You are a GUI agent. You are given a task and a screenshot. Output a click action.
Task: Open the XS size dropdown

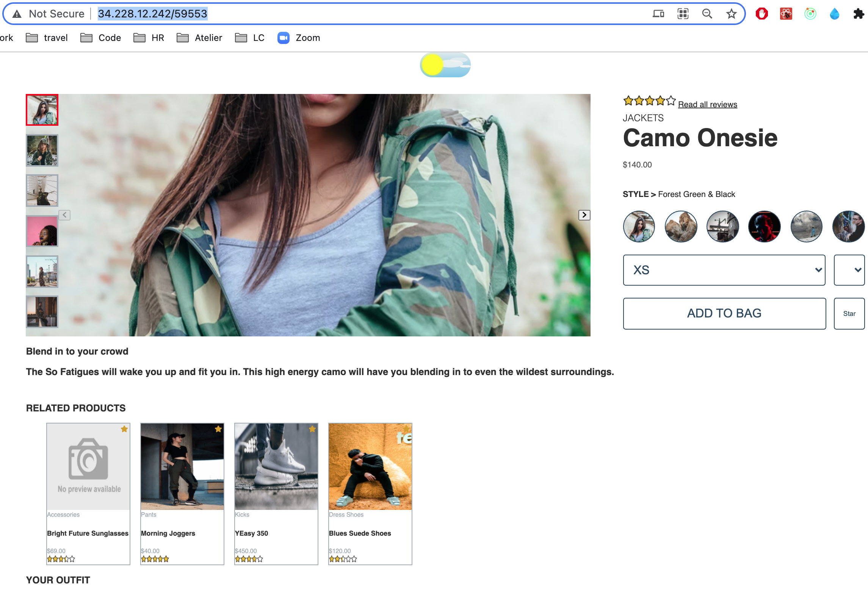(x=724, y=270)
